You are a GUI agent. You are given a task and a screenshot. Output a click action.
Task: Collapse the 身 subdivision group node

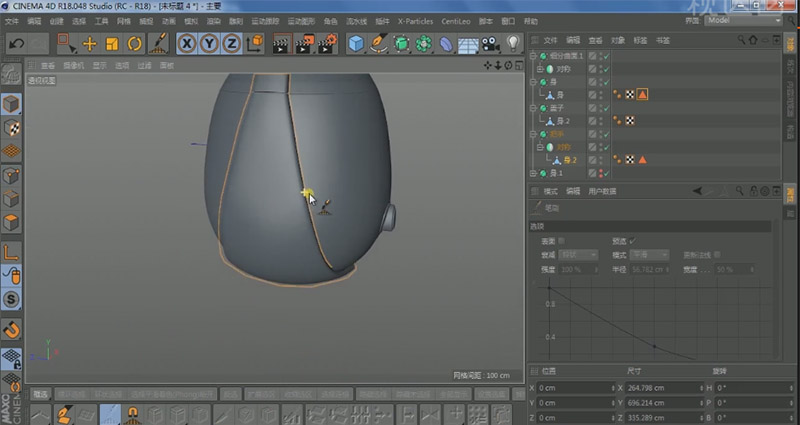pos(533,82)
